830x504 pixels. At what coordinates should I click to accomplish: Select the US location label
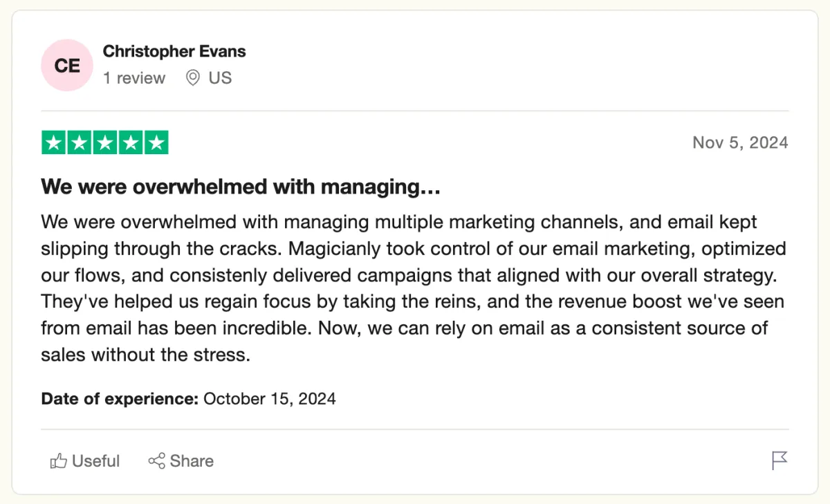(x=220, y=78)
